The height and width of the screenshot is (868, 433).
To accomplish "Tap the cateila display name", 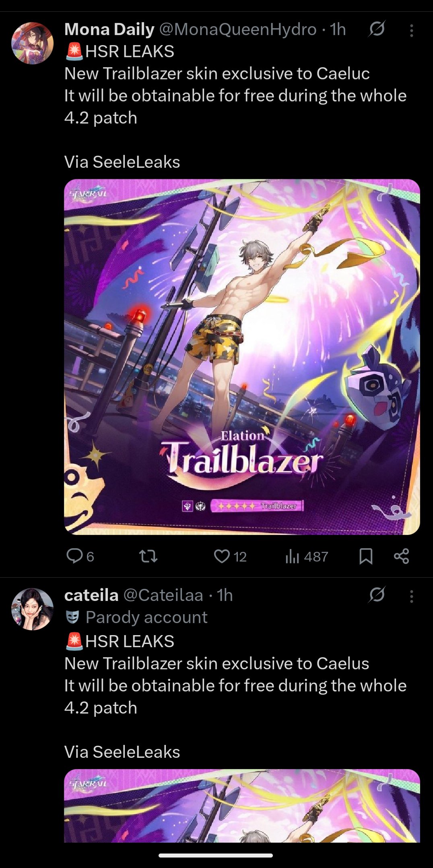I will tap(91, 595).
